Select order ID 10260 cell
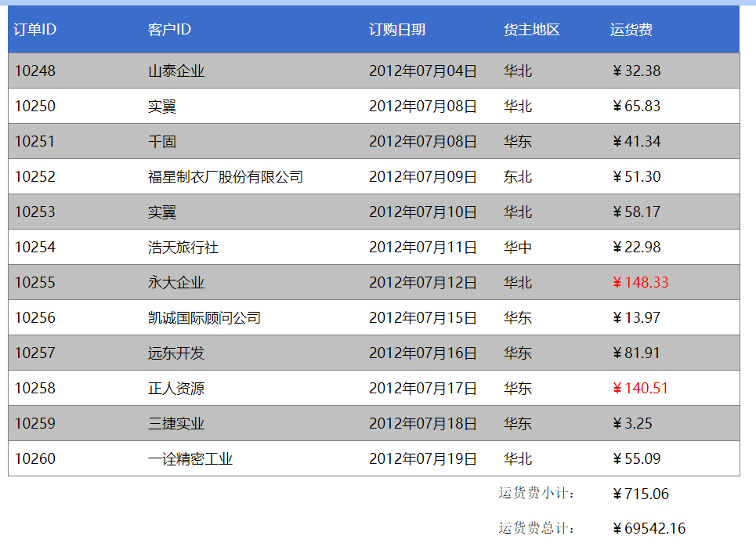The width and height of the screenshot is (756, 543). tap(35, 458)
